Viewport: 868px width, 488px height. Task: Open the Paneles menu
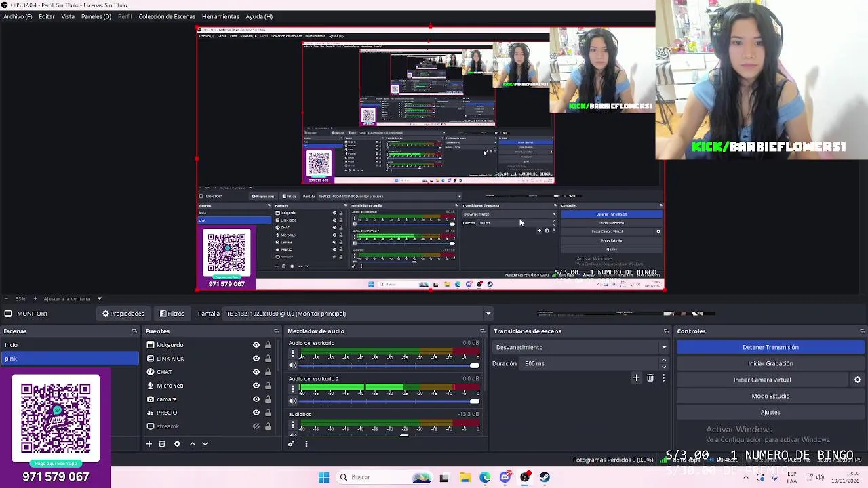tap(96, 16)
